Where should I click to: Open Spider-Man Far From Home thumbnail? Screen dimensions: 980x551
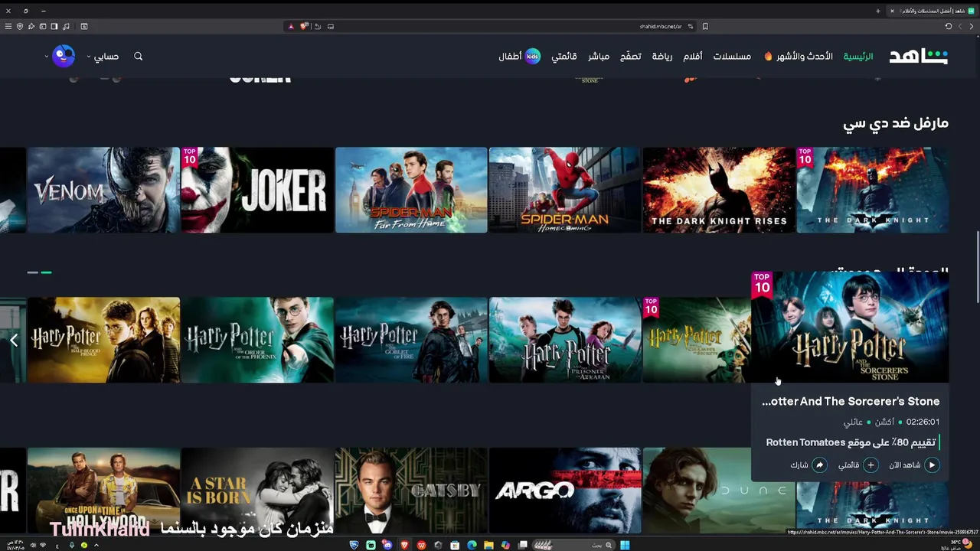(x=411, y=190)
